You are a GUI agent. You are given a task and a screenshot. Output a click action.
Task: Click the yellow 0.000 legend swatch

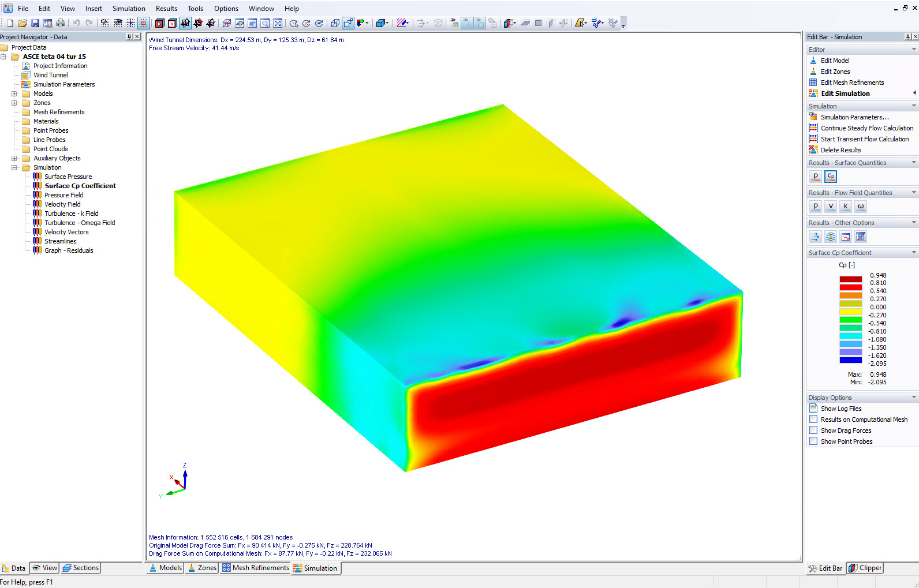click(850, 312)
